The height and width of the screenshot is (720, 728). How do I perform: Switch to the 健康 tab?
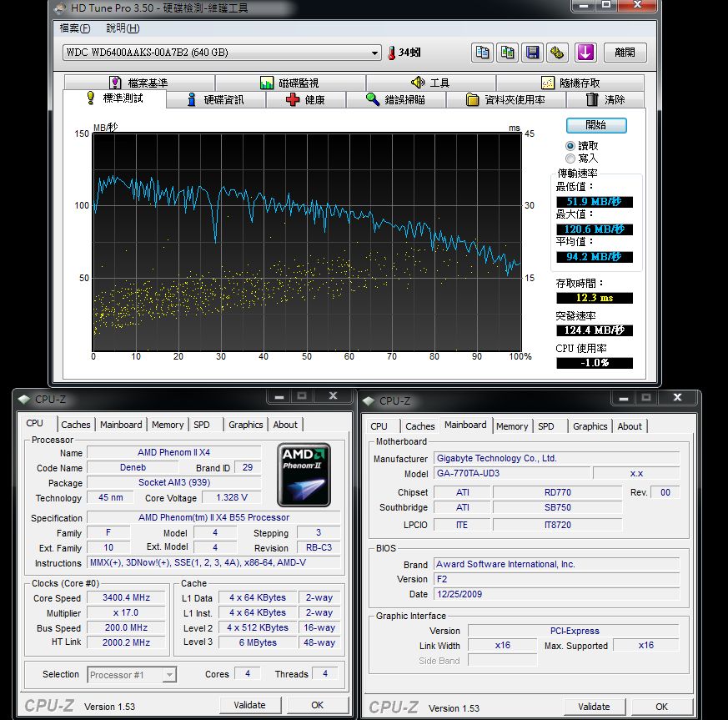305,100
